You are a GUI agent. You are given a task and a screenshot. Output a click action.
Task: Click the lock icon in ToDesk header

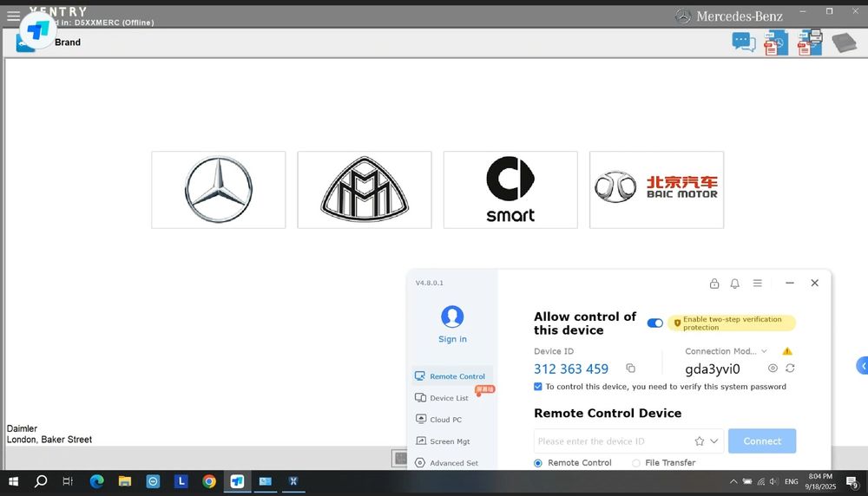714,283
